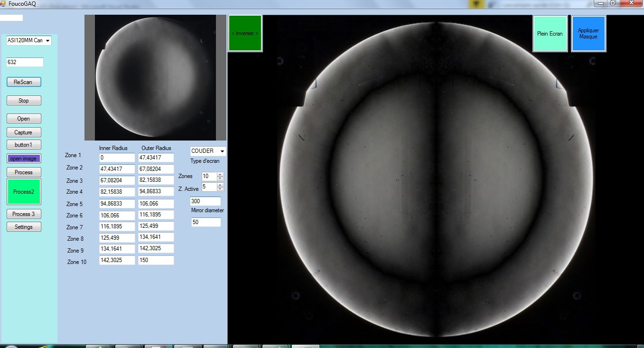
Task: Select the small mirror preview thumbnail
Action: 156,77
